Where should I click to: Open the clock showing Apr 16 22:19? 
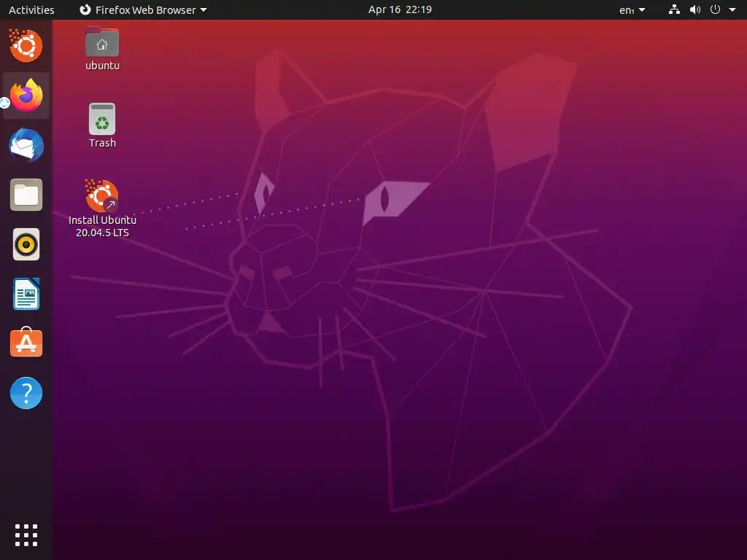tap(400, 9)
